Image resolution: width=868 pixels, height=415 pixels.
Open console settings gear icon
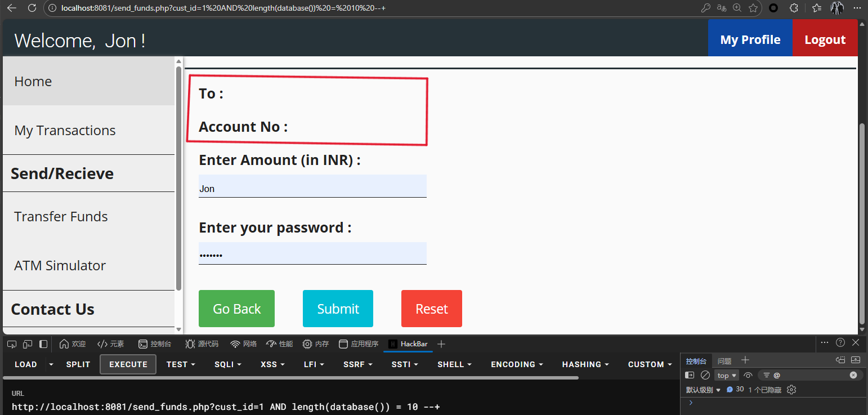click(791, 390)
